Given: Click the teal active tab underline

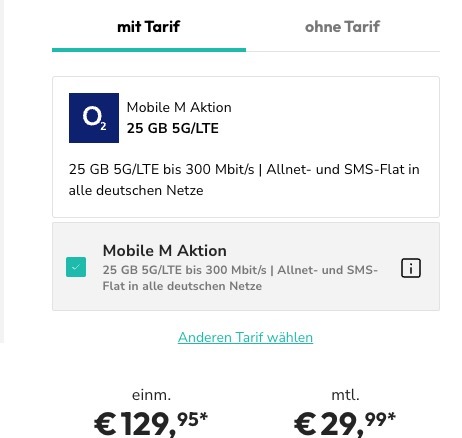Looking at the screenshot, I should coord(149,50).
